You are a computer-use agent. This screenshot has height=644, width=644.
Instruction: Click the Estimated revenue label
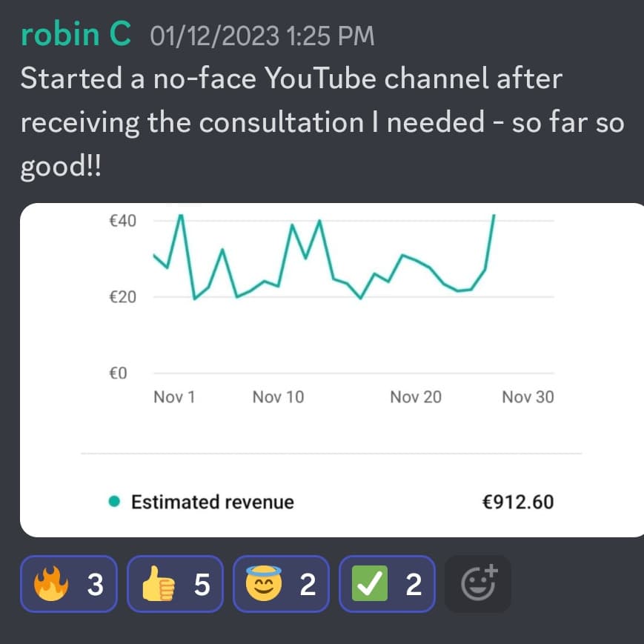pyautogui.click(x=213, y=502)
